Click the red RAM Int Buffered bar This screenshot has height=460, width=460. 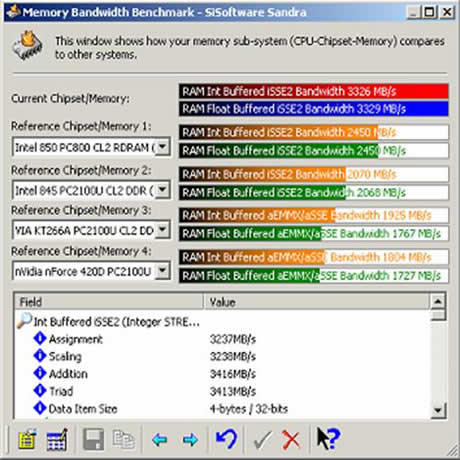(314, 91)
